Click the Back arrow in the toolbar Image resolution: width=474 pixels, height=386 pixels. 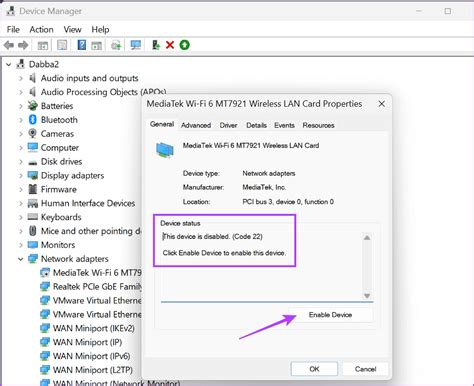(x=9, y=45)
